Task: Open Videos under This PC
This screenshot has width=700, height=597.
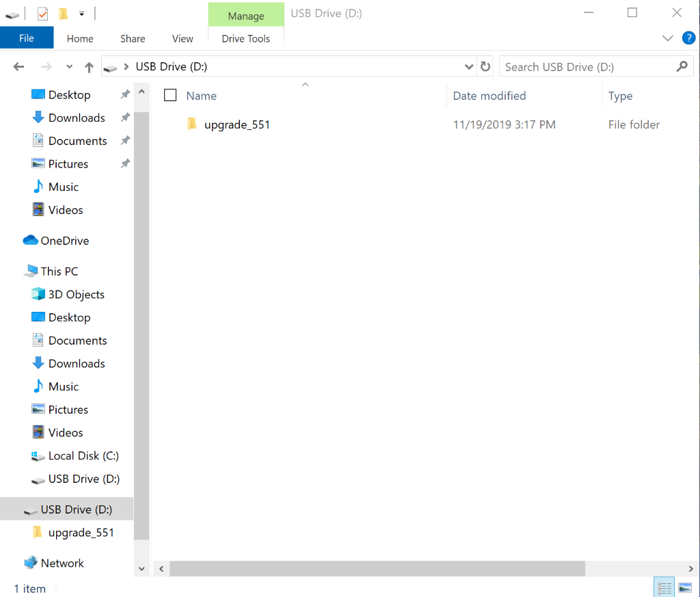Action: [x=65, y=433]
